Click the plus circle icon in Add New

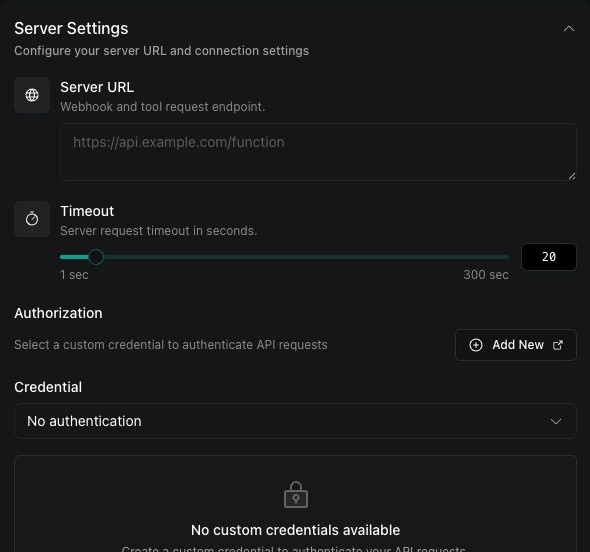coord(476,345)
